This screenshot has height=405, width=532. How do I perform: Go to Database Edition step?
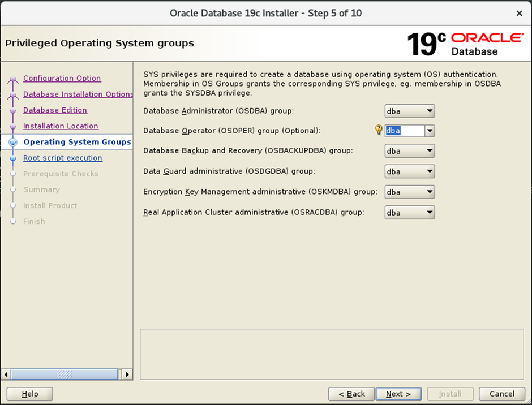55,110
